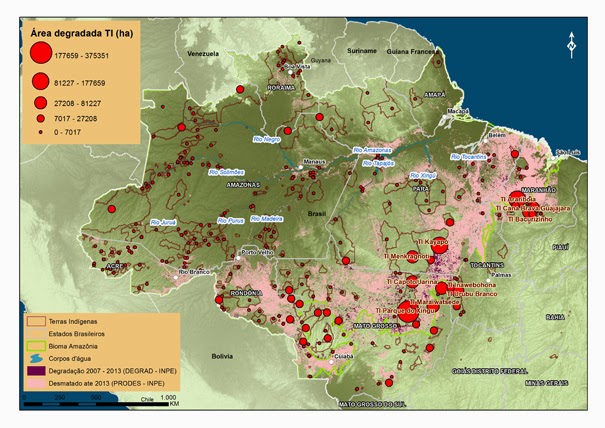Click the Rio Negro river label

[x=267, y=139]
